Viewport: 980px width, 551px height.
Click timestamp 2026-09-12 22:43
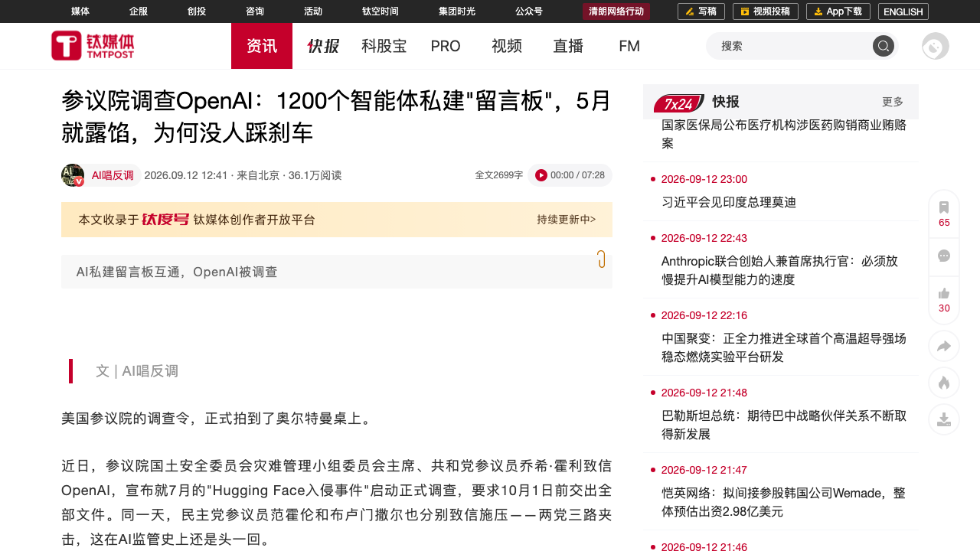pyautogui.click(x=704, y=238)
